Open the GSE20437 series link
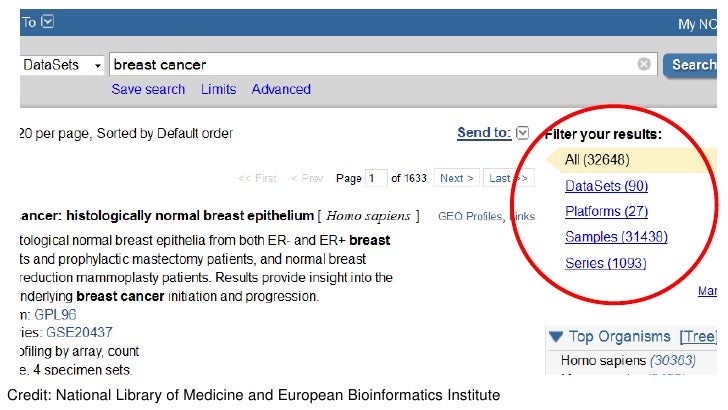 (x=79, y=332)
